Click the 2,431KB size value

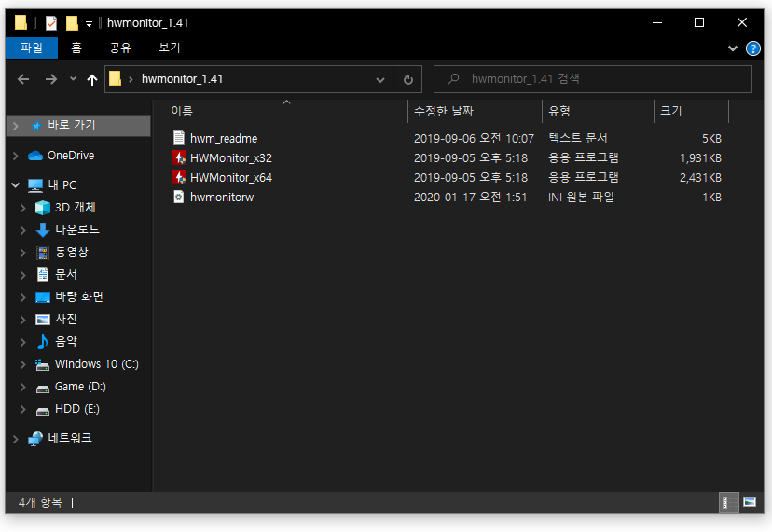point(700,178)
